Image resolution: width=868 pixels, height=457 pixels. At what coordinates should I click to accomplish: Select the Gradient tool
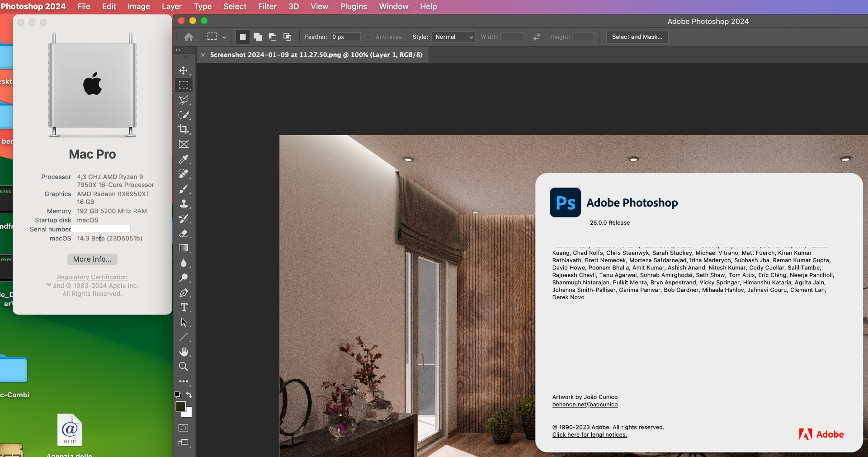pos(184,248)
